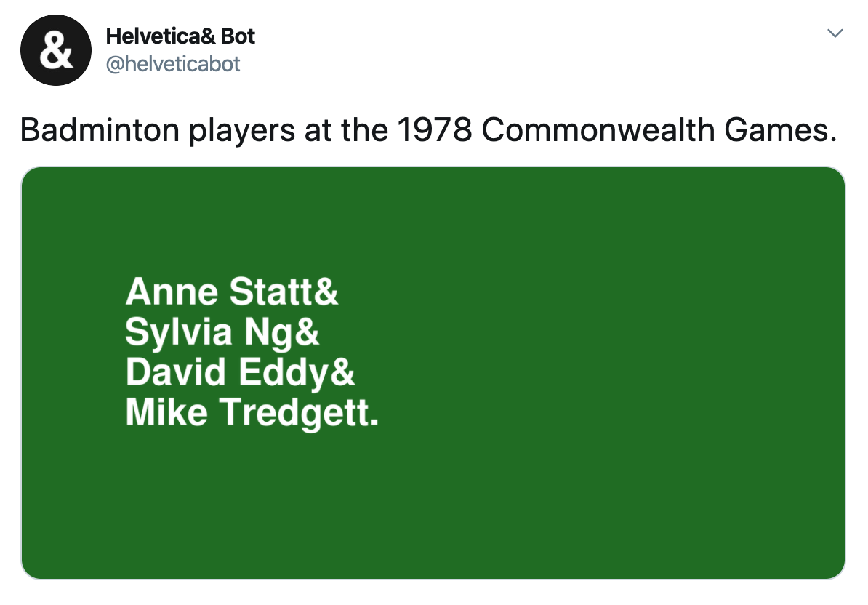The height and width of the screenshot is (605, 868).
Task: Select the tweet text about Badminton players
Action: (x=428, y=131)
